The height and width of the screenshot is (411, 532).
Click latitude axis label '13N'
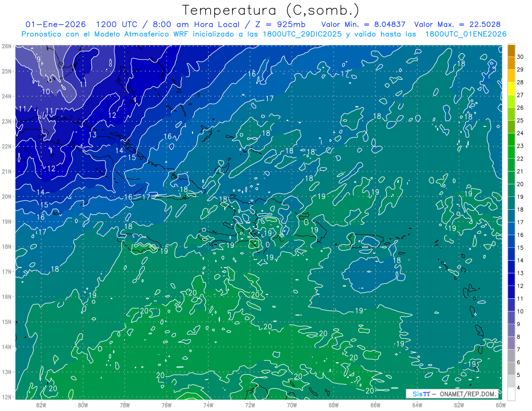click(6, 372)
